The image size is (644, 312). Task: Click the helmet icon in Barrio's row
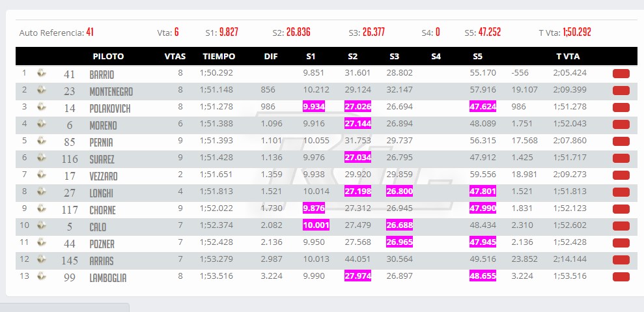click(42, 73)
